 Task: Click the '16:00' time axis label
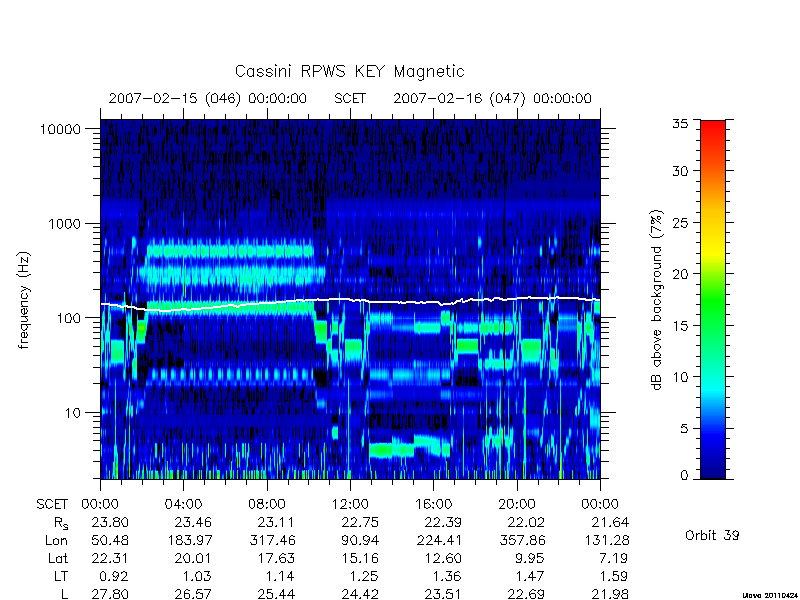pos(433,505)
